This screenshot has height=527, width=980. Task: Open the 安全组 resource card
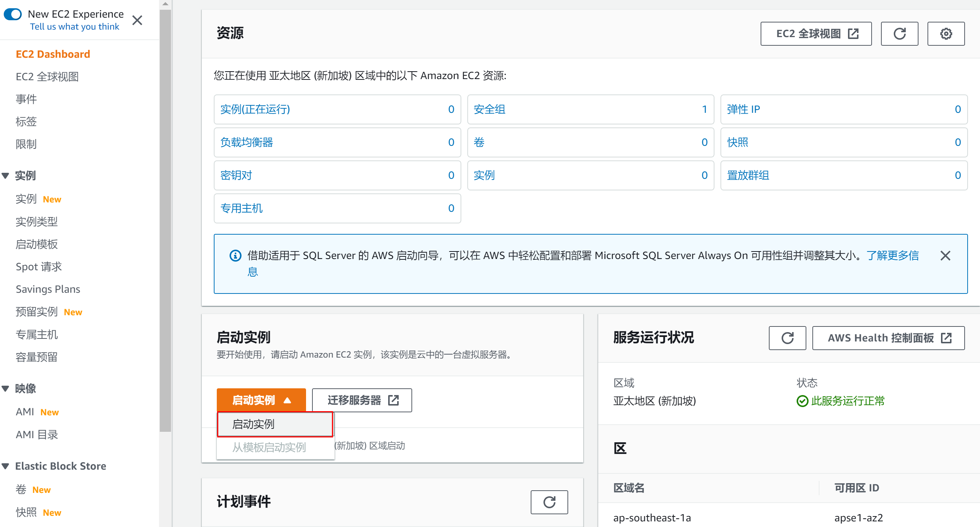click(590, 109)
